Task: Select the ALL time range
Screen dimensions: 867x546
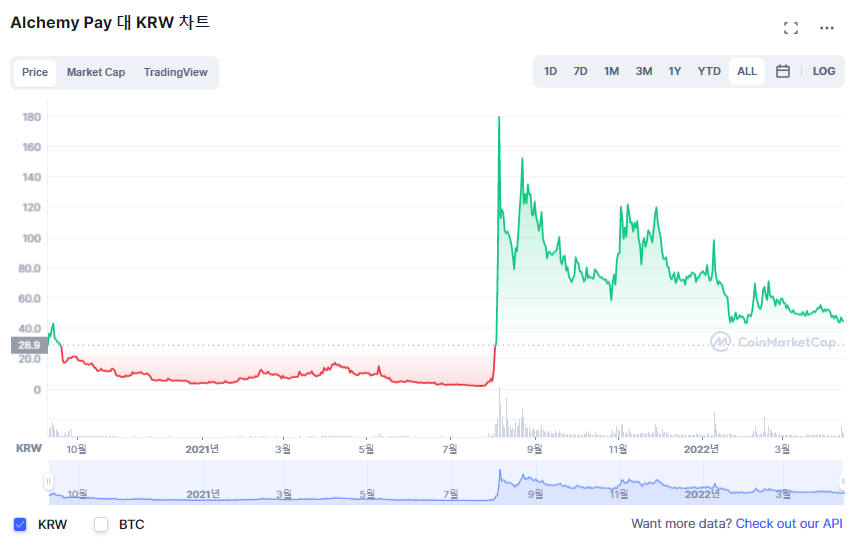Action: pyautogui.click(x=746, y=71)
